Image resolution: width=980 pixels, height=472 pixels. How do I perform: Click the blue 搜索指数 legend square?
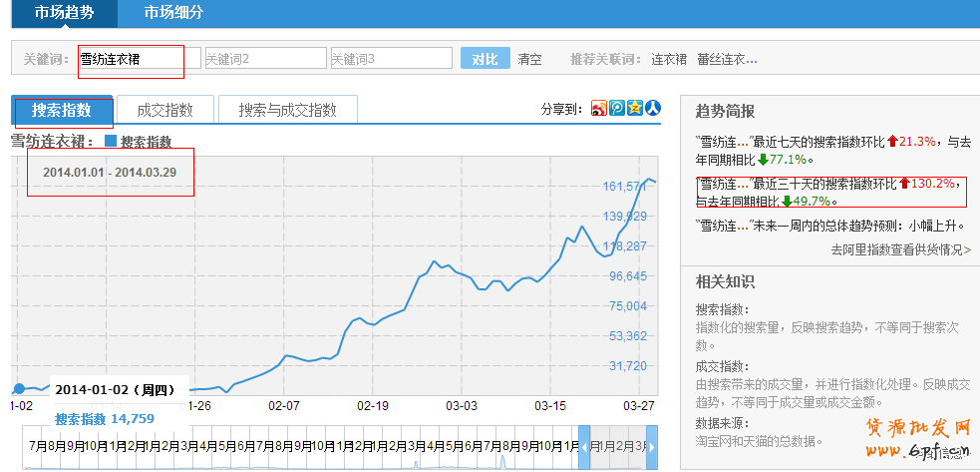(x=111, y=142)
